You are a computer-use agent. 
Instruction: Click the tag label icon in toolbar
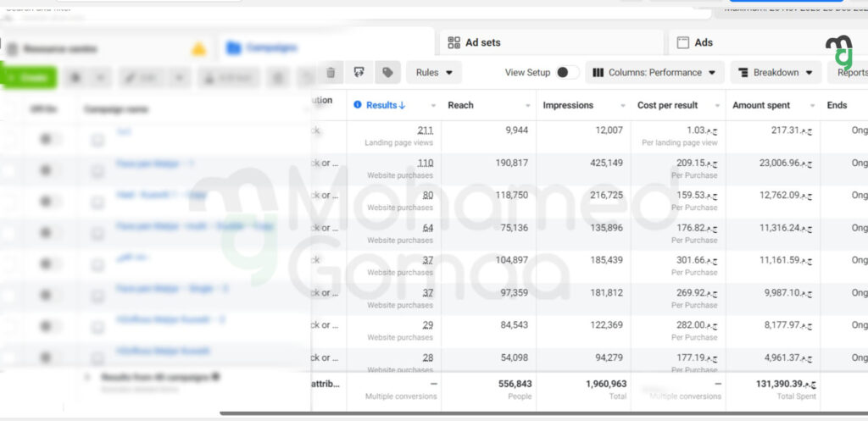pyautogui.click(x=387, y=73)
